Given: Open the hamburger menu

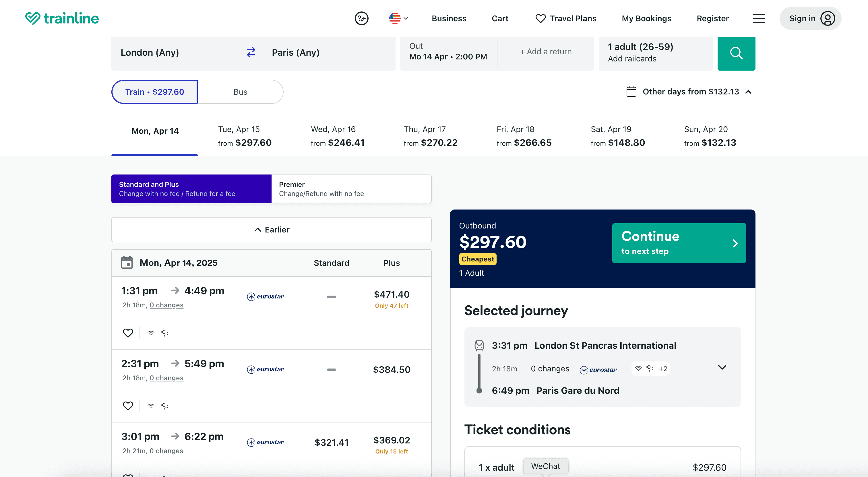Looking at the screenshot, I should [758, 18].
